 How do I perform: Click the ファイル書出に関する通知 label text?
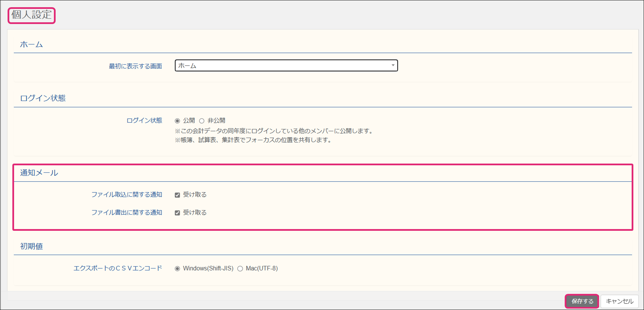pos(126,213)
